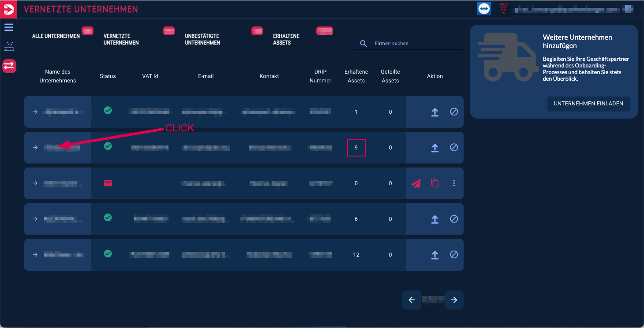This screenshot has width=644, height=328.
Task: Open the TeamViewer icon in the top bar
Action: [x=484, y=9]
